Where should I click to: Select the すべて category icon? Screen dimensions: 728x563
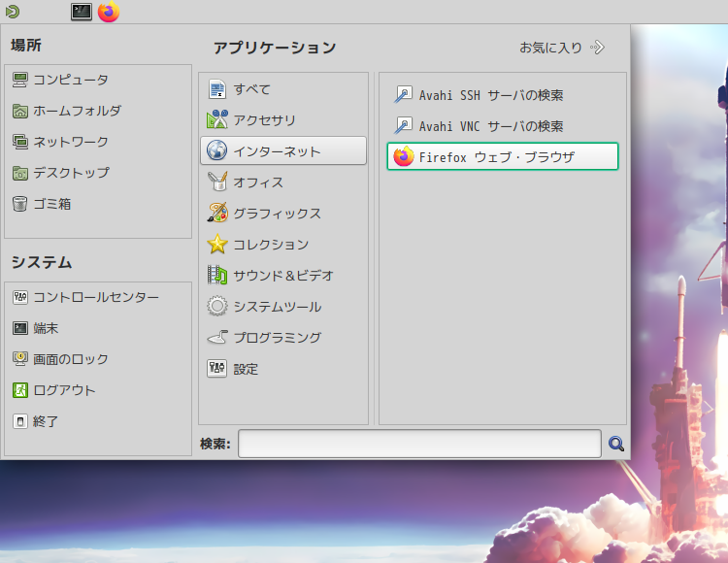click(x=216, y=89)
